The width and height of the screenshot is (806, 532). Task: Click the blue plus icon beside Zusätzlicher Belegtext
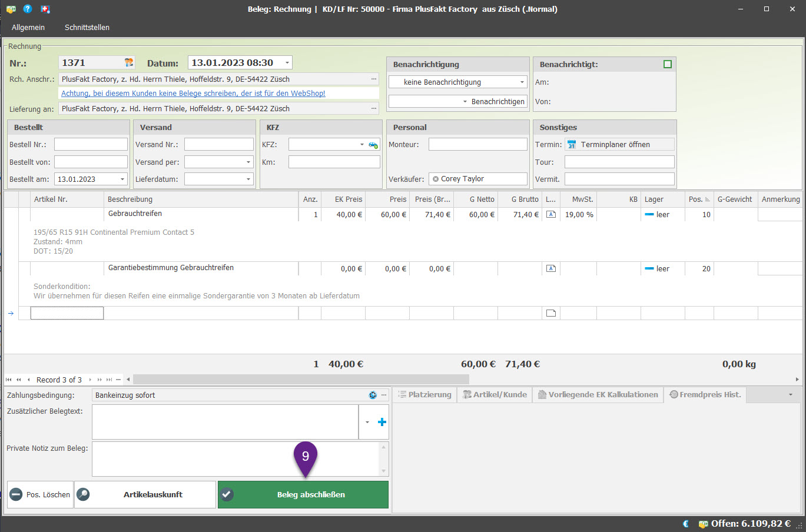coord(382,422)
